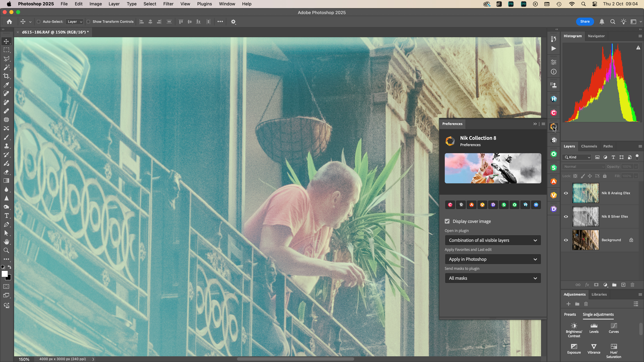Select the Type tool

click(7, 216)
